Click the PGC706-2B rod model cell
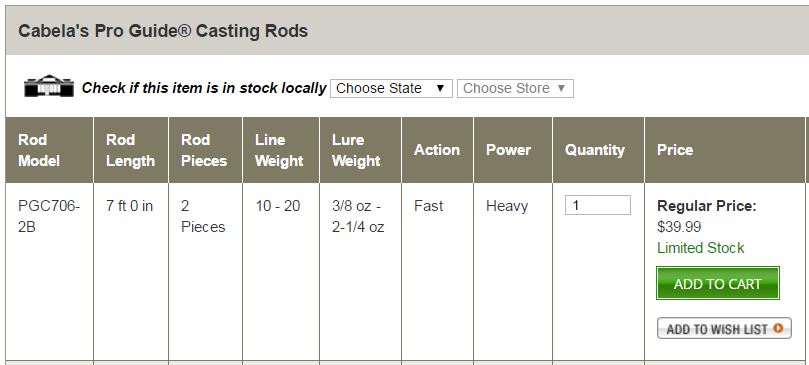The height and width of the screenshot is (365, 809). click(49, 216)
